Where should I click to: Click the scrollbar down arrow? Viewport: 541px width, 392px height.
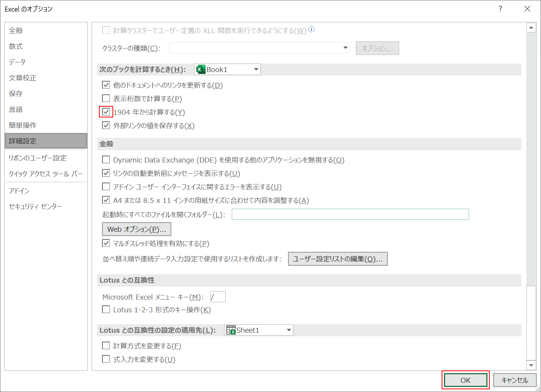pos(531,365)
